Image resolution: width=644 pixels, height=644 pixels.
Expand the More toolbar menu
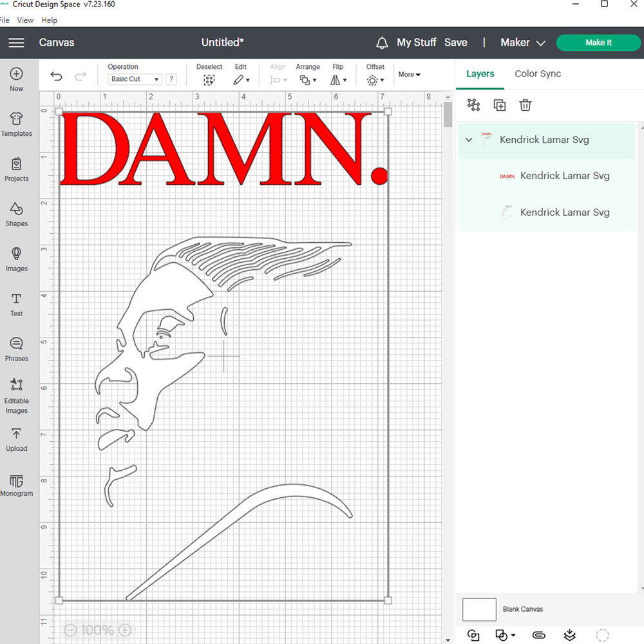point(409,75)
